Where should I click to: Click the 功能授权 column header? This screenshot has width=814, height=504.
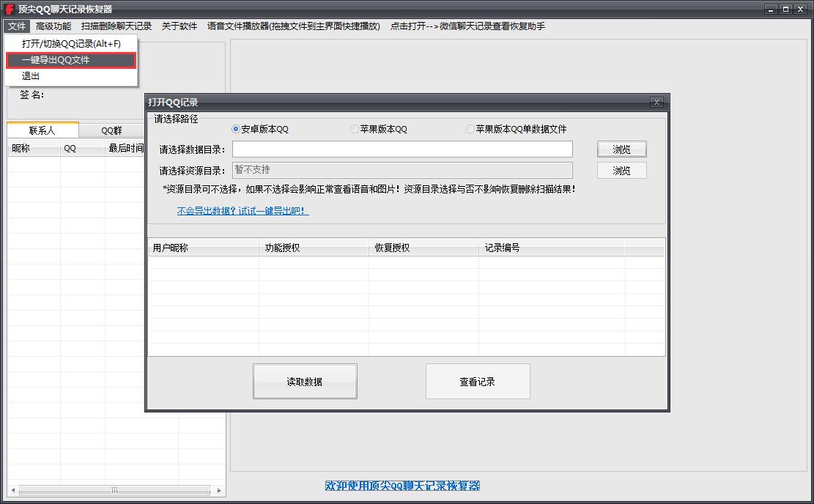point(314,248)
